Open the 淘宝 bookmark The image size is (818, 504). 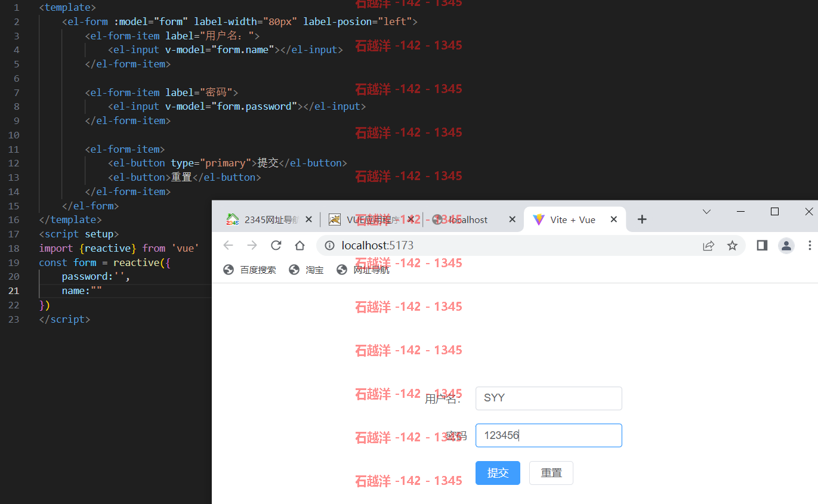tap(305, 270)
